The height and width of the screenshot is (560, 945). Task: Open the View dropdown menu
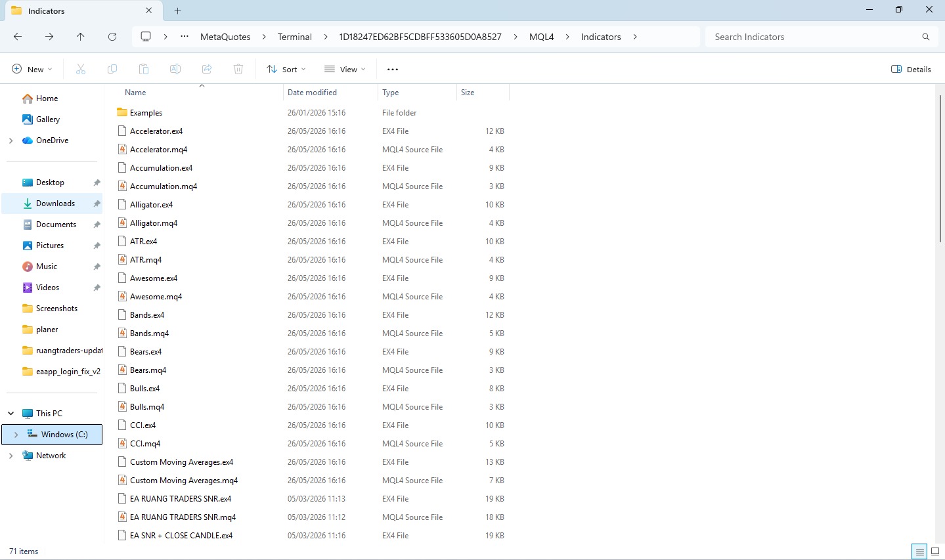345,69
